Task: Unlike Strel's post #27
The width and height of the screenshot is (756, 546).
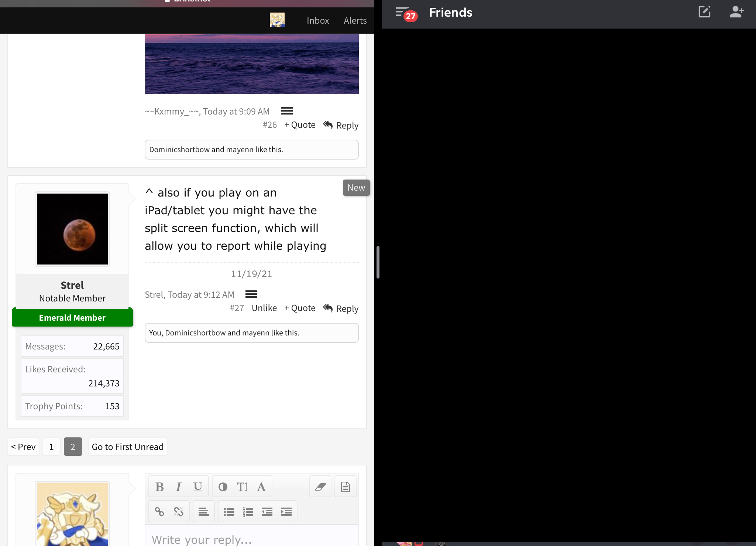Action: coord(264,308)
